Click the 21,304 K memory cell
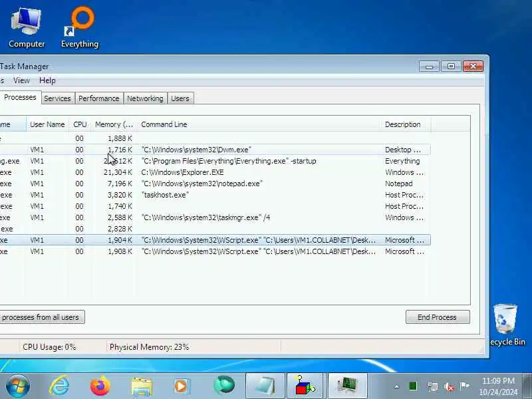532x399 pixels. tap(118, 172)
